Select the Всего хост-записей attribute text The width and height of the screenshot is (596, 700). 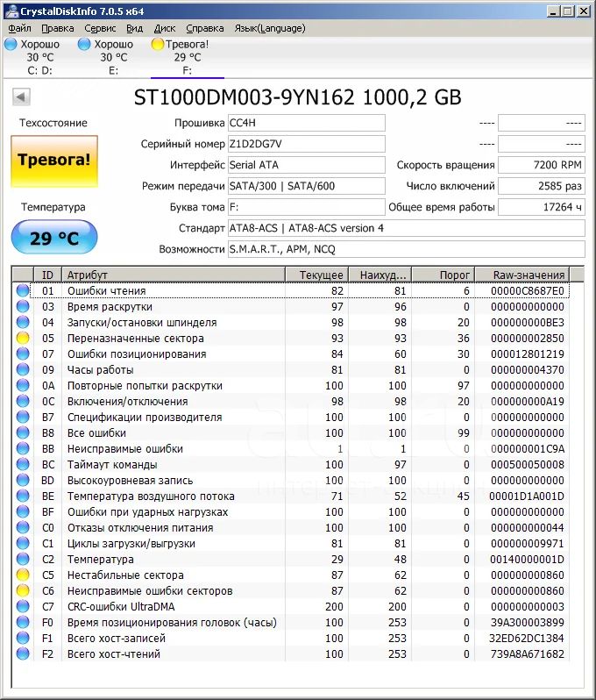click(x=116, y=639)
